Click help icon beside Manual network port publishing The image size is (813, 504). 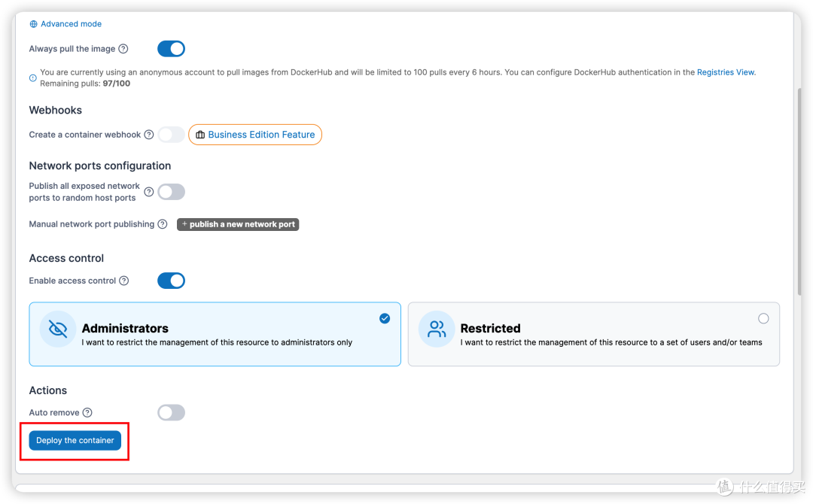click(163, 223)
